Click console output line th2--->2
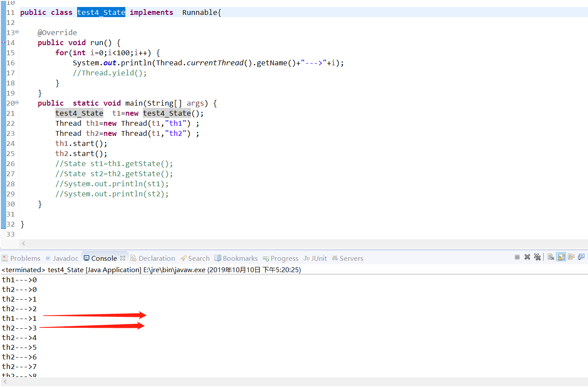588x387 pixels. (19, 309)
